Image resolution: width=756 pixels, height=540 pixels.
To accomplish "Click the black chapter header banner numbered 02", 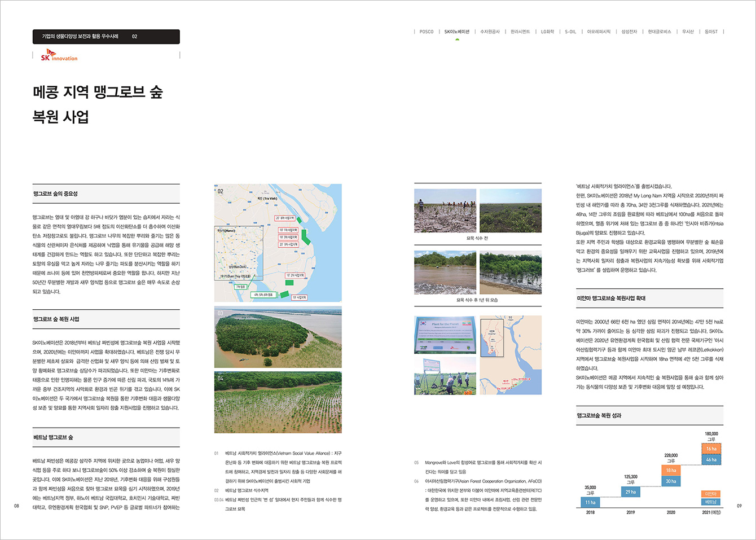I will pyautogui.click(x=106, y=37).
